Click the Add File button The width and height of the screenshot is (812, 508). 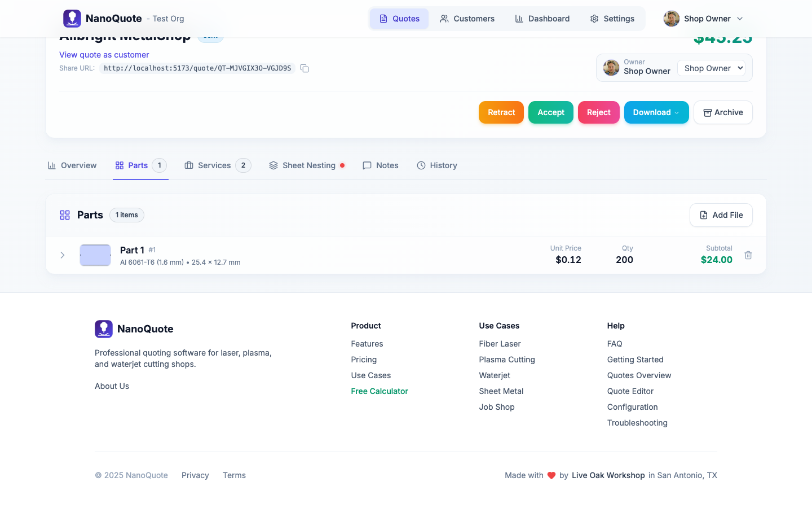pos(721,215)
